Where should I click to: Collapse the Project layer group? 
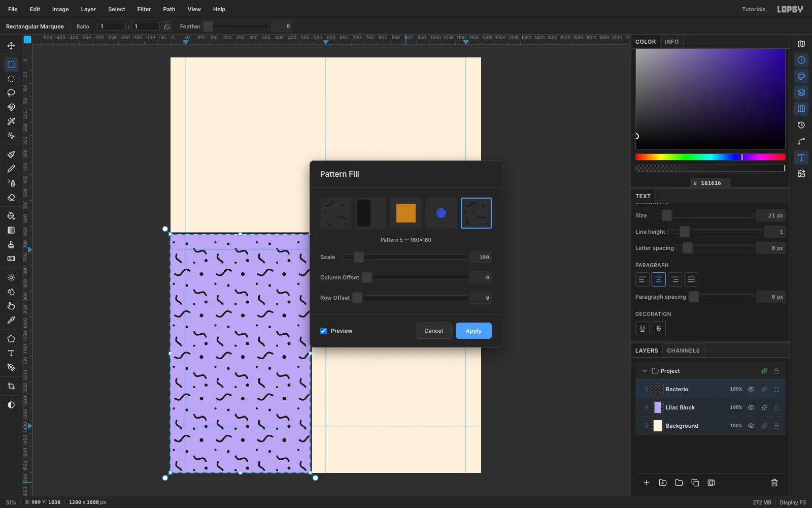click(645, 371)
